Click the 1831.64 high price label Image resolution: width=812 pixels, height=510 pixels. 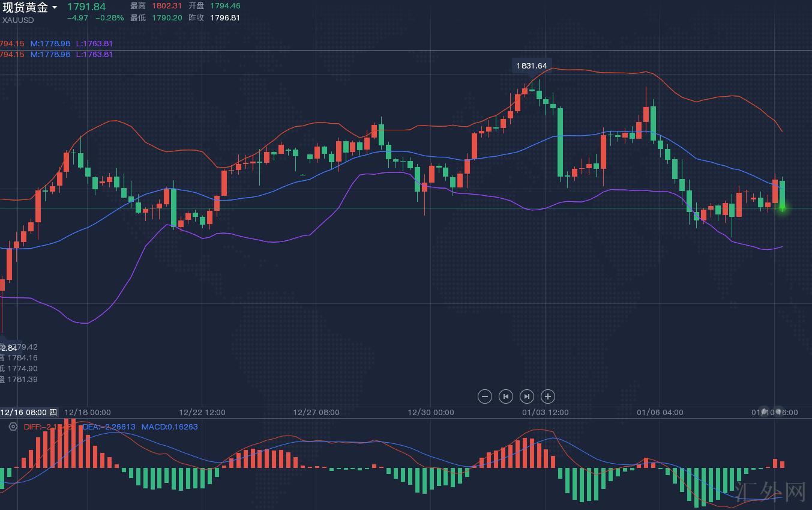pyautogui.click(x=532, y=66)
